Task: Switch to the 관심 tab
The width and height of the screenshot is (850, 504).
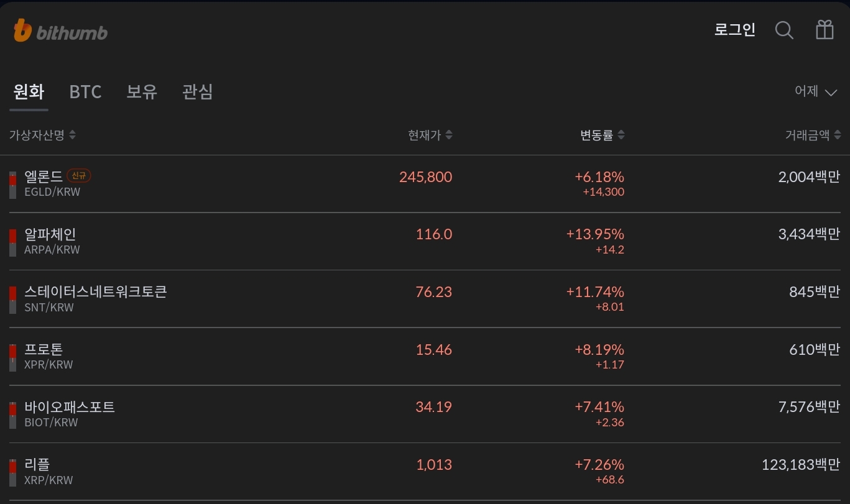Action: tap(198, 92)
